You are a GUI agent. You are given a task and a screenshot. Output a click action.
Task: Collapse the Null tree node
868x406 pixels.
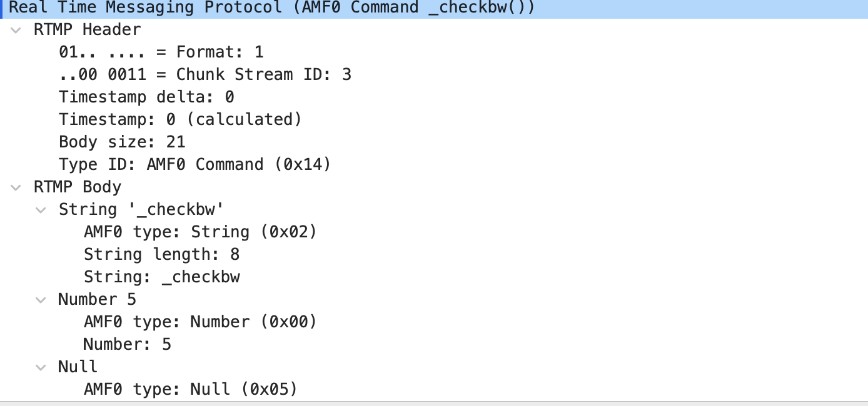pos(41,367)
